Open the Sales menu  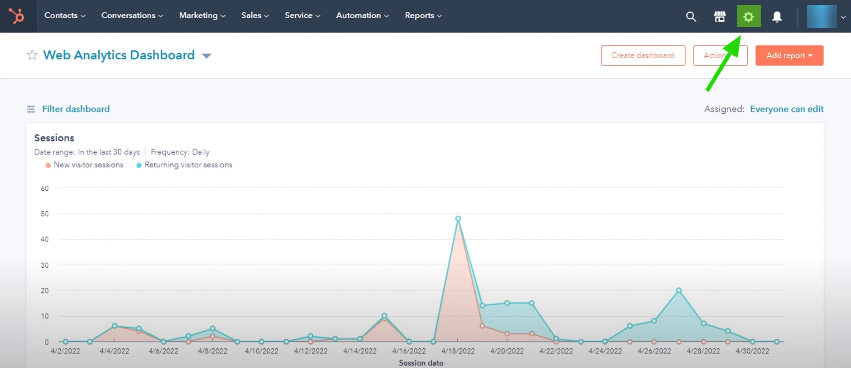255,16
